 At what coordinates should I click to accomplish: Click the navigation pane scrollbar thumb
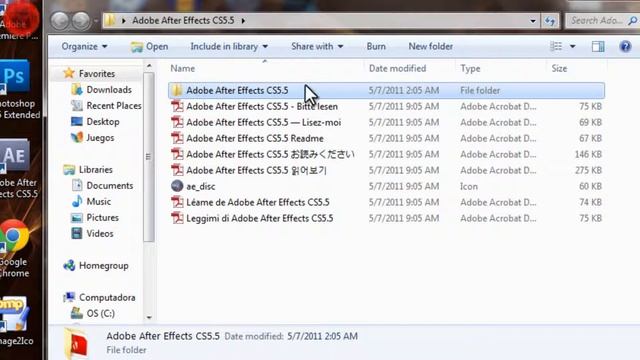(149, 157)
